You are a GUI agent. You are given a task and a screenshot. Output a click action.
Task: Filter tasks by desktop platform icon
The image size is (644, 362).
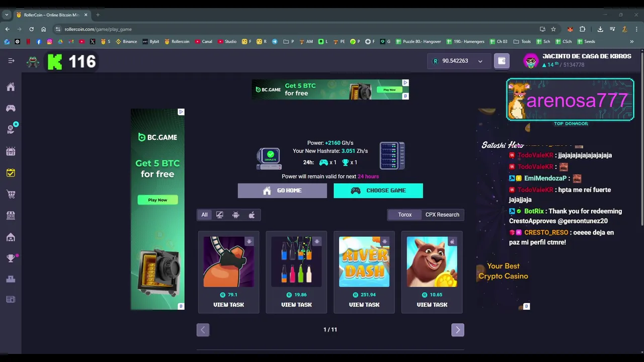pyautogui.click(x=220, y=215)
